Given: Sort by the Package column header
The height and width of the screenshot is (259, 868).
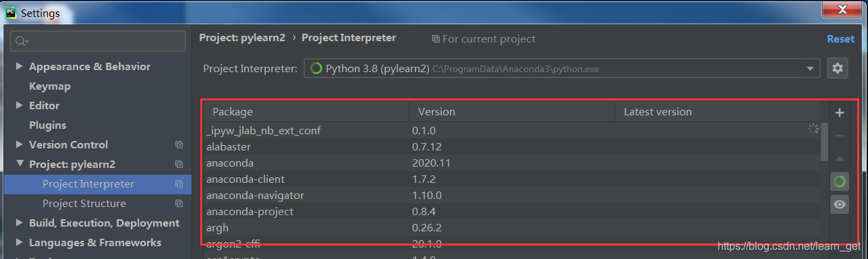Looking at the screenshot, I should coord(306,112).
